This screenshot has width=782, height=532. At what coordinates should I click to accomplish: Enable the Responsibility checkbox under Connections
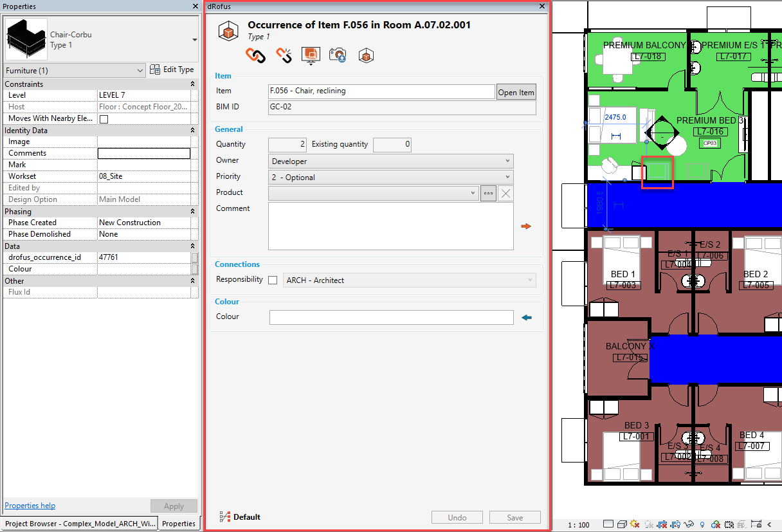pos(273,280)
